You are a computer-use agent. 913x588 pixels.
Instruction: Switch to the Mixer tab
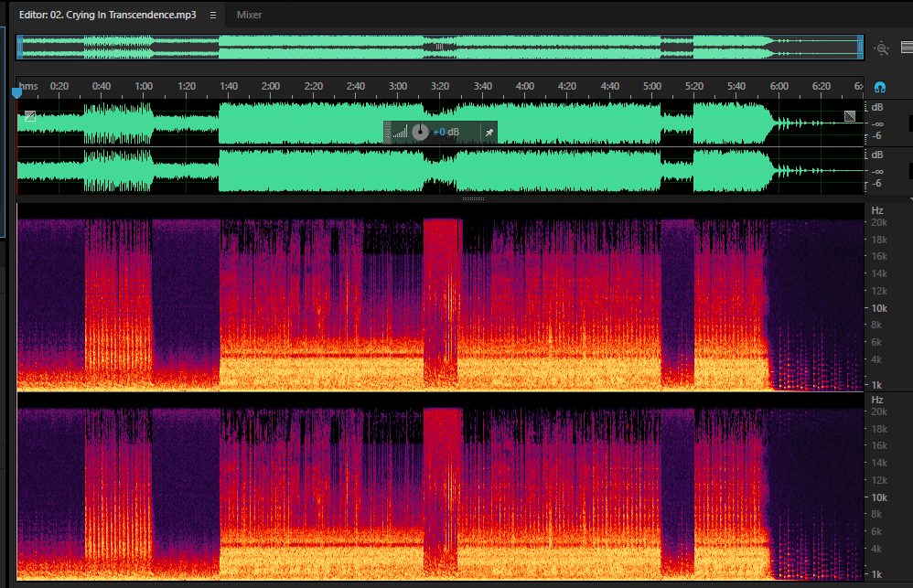249,16
